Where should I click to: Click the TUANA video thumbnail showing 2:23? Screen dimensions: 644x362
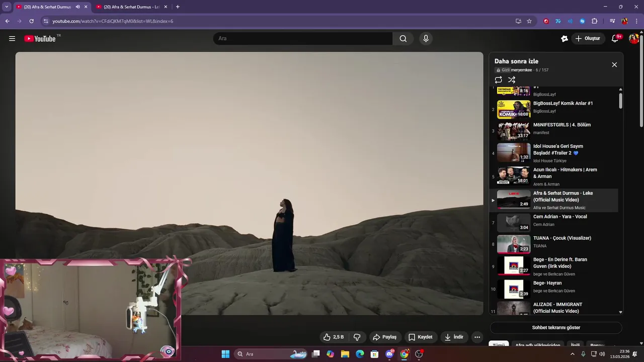point(514,244)
